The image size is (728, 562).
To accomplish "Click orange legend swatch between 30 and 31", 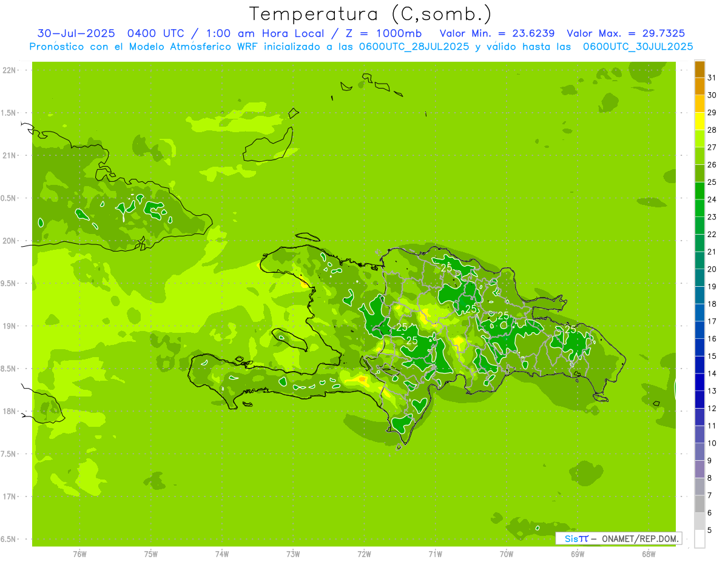I will pyautogui.click(x=699, y=86).
